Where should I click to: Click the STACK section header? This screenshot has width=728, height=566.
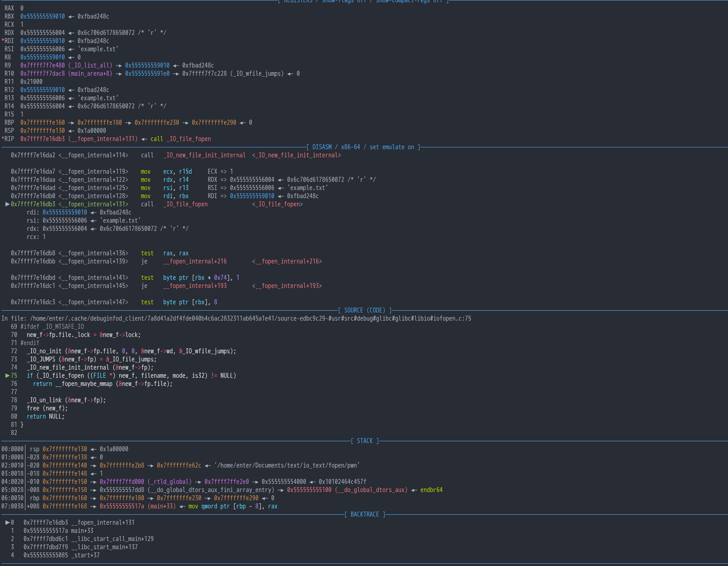365,441
